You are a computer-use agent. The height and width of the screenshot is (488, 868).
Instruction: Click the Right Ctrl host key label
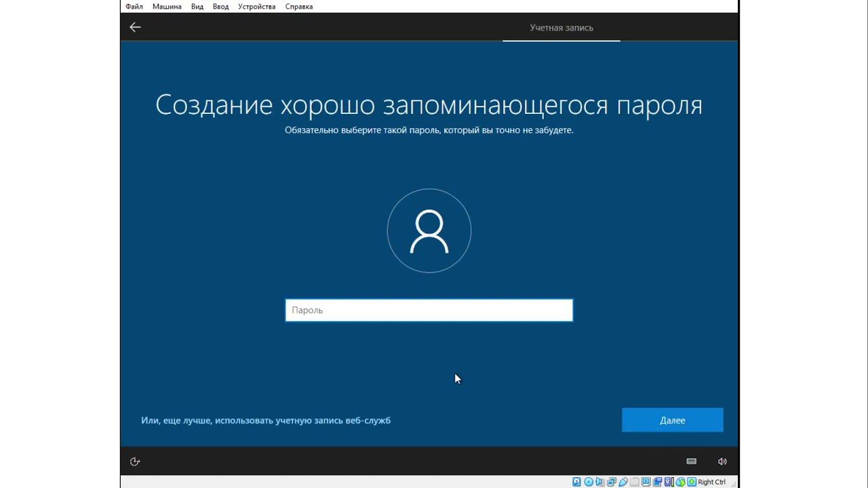click(x=711, y=482)
